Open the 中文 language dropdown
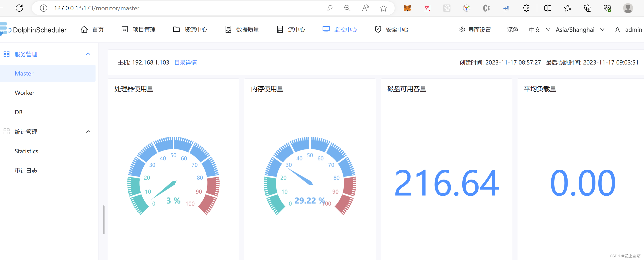Image resolution: width=644 pixels, height=260 pixels. pyautogui.click(x=539, y=29)
